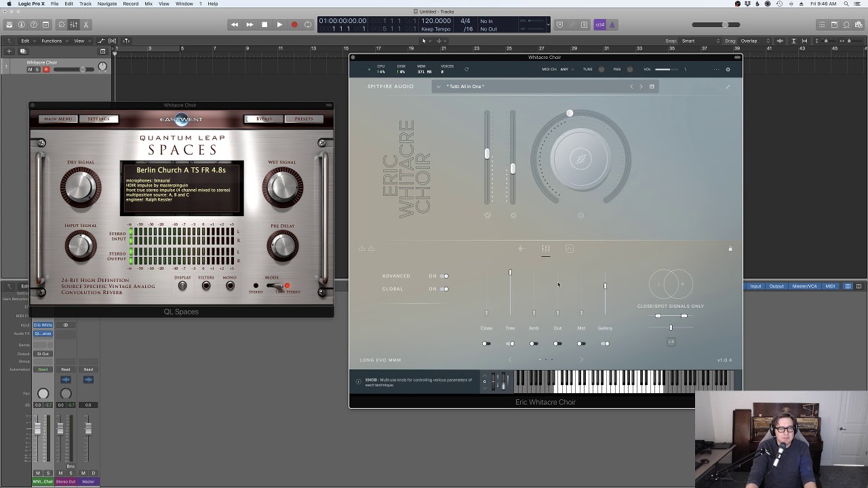This screenshot has width=868, height=488.
Task: Click the QL Spaces Audio FX slot
Action: tap(43, 333)
